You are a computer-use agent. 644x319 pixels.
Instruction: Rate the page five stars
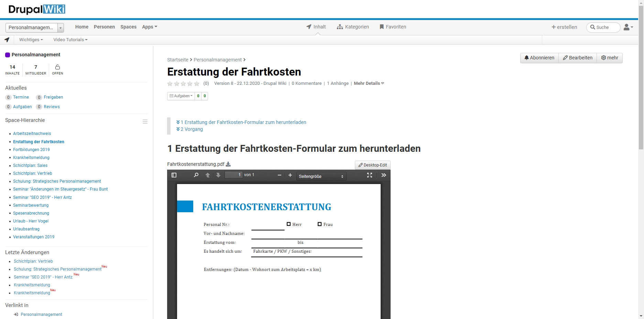(x=197, y=83)
